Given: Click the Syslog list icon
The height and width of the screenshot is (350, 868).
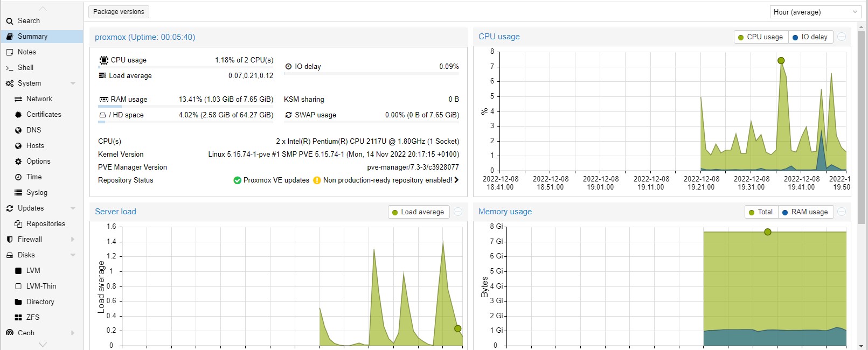Looking at the screenshot, I should pyautogui.click(x=18, y=193).
